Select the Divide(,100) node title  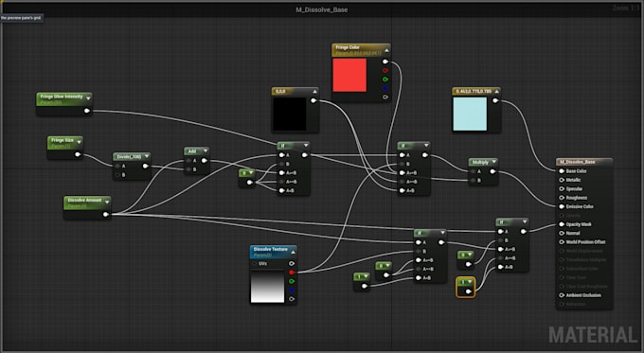(129, 156)
